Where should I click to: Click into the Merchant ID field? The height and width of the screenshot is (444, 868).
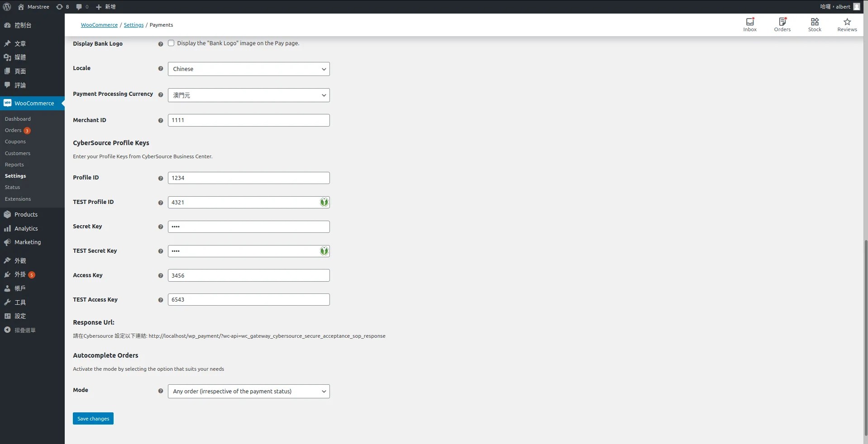coord(248,120)
